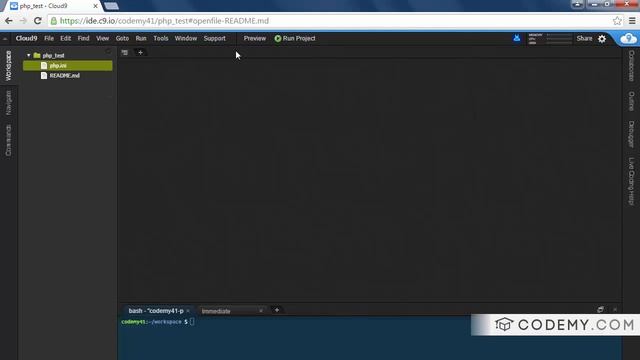Go forward in the browser

23,21
